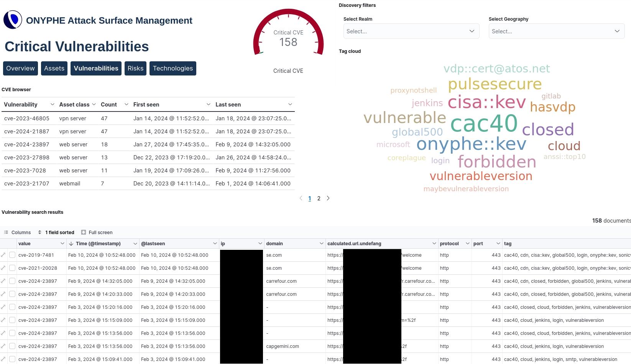Click the maybevulnerableversion tag
The height and width of the screenshot is (364, 631).
point(466,189)
